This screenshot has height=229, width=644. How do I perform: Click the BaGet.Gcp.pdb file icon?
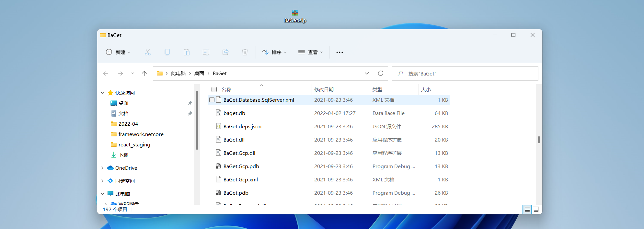coord(219,166)
